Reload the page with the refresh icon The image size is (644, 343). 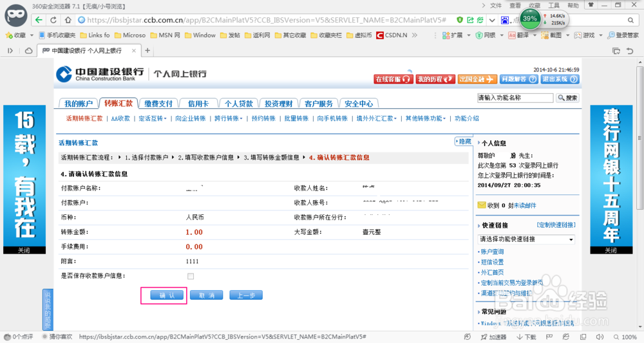pos(53,20)
